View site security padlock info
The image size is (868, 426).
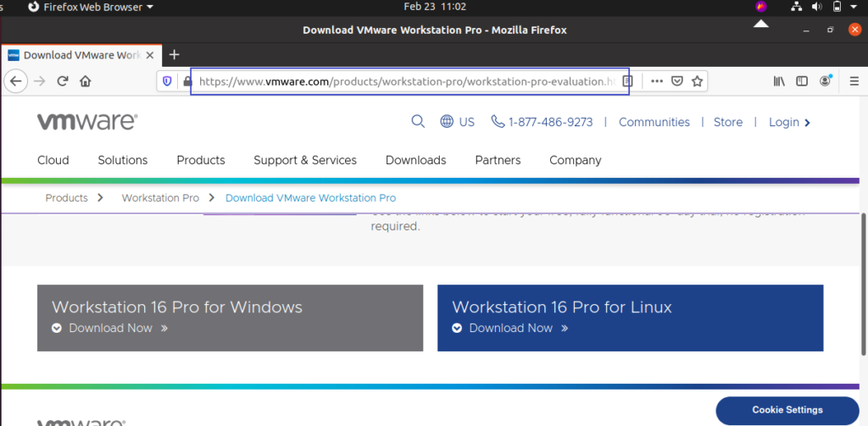pyautogui.click(x=187, y=81)
